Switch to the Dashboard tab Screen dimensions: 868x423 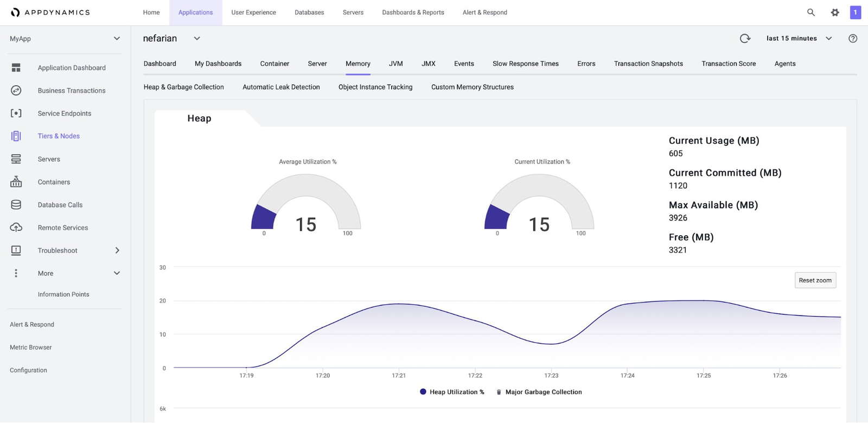click(x=160, y=64)
